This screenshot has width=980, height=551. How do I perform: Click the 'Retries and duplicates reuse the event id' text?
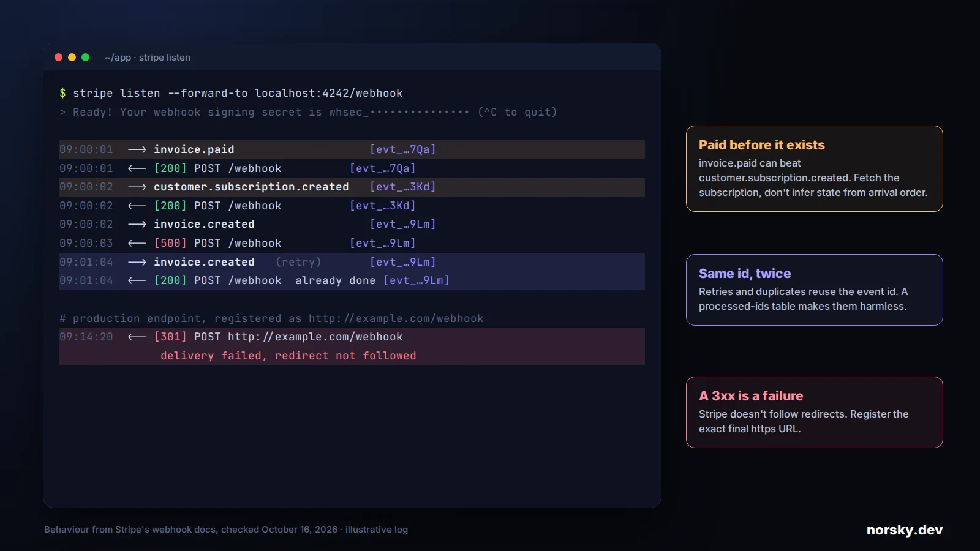pyautogui.click(x=803, y=299)
